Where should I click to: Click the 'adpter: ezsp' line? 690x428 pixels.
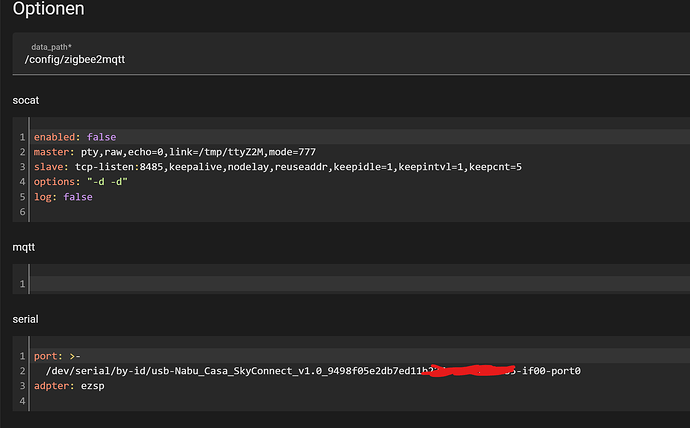pos(69,386)
